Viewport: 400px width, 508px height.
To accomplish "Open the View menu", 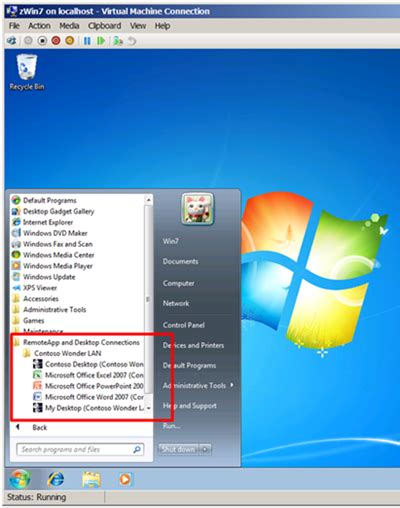I will (x=138, y=26).
